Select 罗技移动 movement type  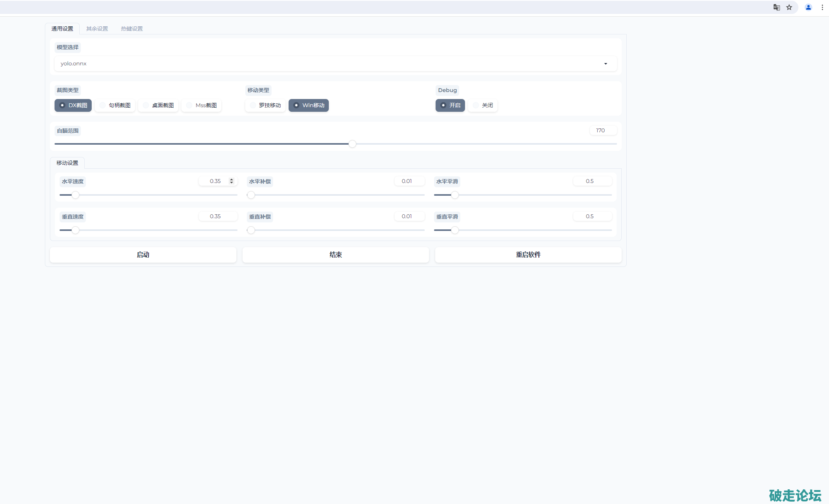coord(265,105)
